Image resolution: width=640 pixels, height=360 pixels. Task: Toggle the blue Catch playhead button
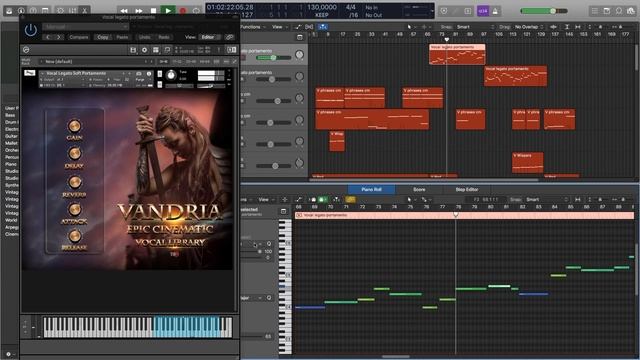tap(322, 27)
